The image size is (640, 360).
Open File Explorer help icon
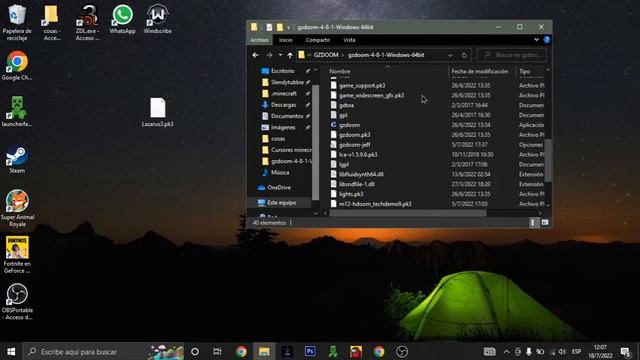pyautogui.click(x=547, y=40)
